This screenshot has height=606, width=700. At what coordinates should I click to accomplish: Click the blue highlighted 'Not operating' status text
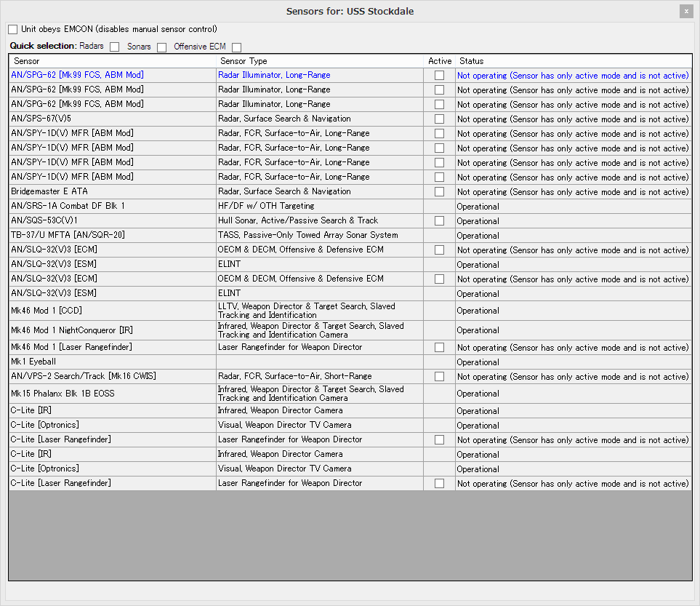pos(573,76)
